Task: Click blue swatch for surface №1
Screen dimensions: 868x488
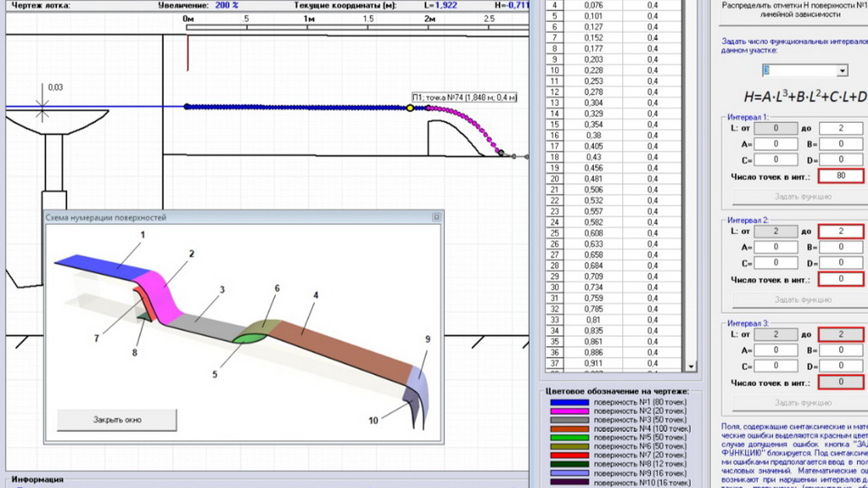Action: (x=569, y=403)
